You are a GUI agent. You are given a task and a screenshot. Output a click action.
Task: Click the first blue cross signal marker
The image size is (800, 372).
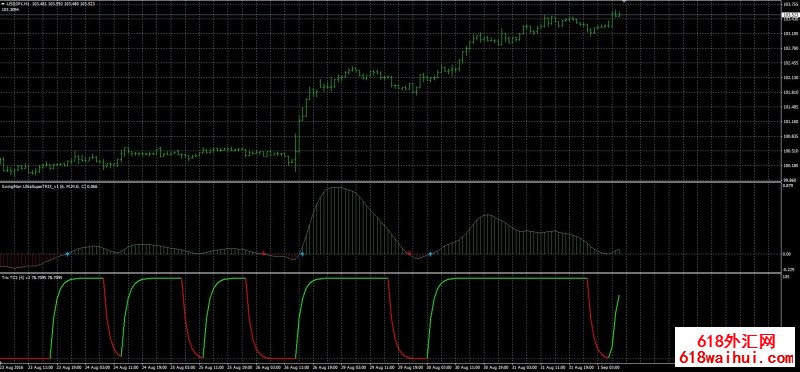coord(67,254)
